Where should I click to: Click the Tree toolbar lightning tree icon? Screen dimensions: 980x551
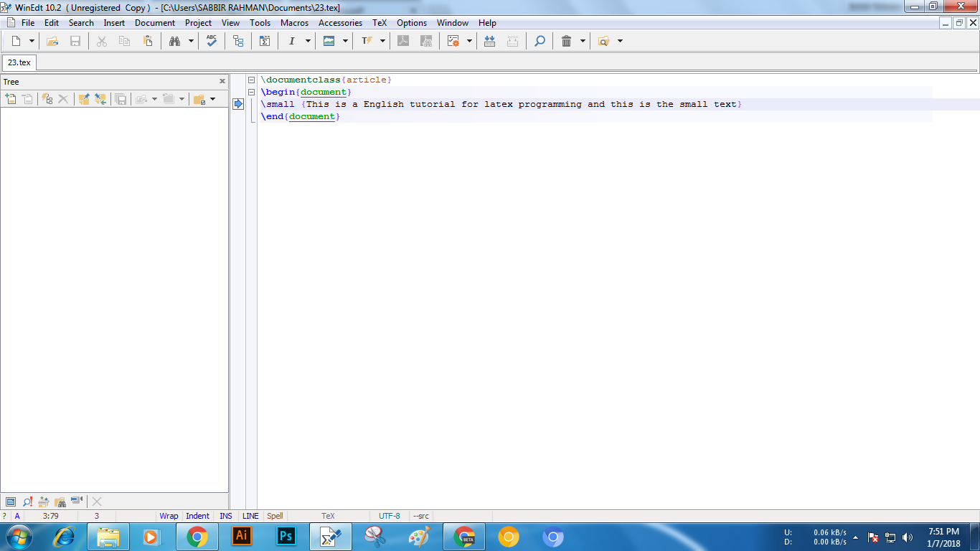click(x=47, y=99)
